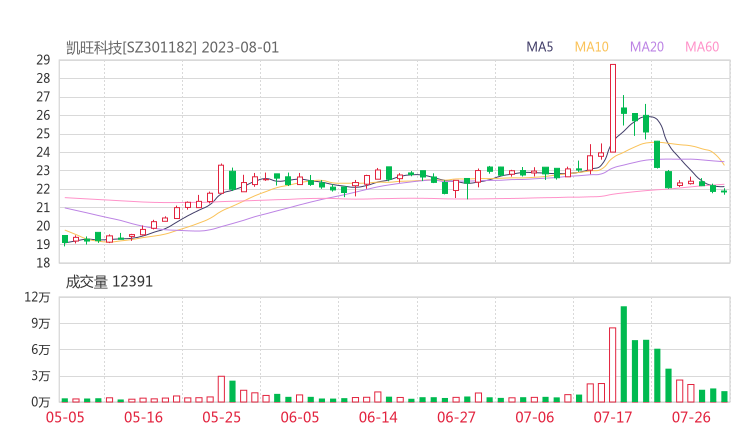Click the chart title 凯旺科技[SZ301182] 2023-08-01
The width and height of the screenshot is (740, 440).
pyautogui.click(x=172, y=48)
